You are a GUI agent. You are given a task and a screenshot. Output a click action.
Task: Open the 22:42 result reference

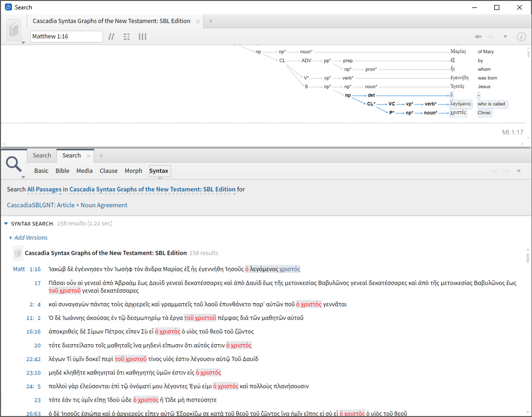pyautogui.click(x=34, y=359)
